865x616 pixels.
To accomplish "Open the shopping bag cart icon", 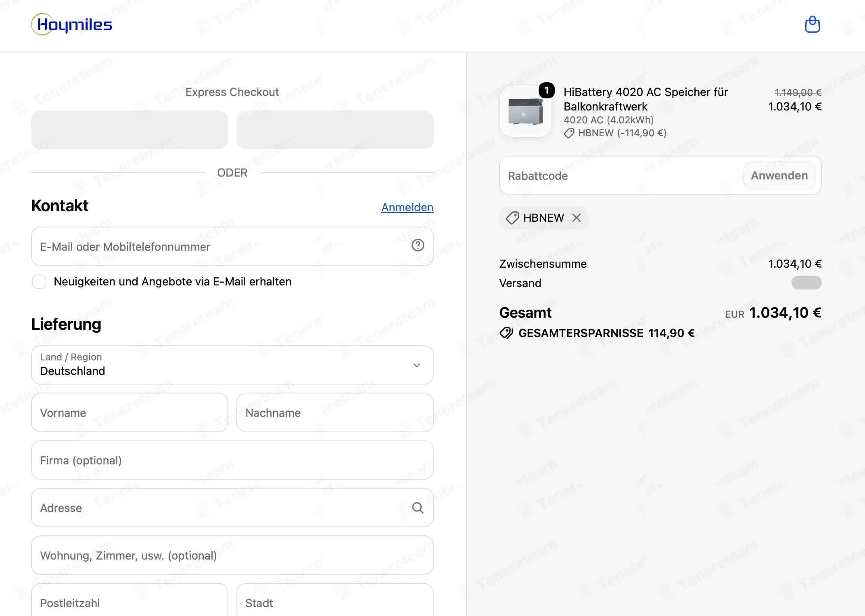I will (812, 25).
